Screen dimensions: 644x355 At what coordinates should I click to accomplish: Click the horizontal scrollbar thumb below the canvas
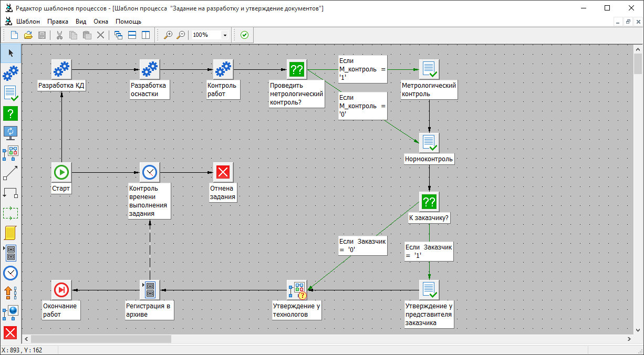point(101,339)
